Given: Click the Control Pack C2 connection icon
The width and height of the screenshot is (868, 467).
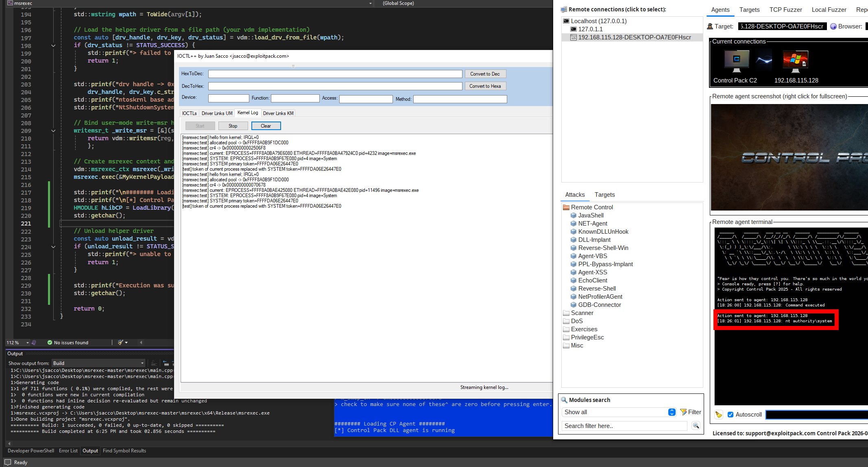Looking at the screenshot, I should (x=735, y=60).
